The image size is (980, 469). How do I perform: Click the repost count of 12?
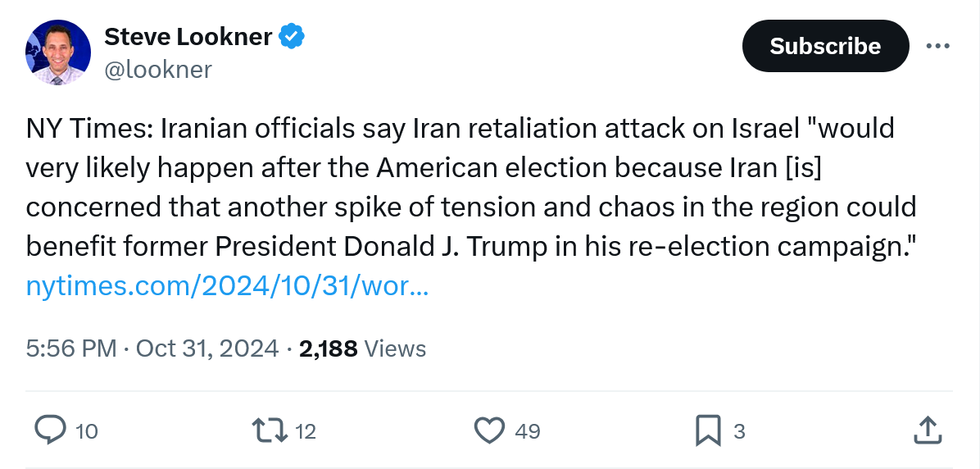[305, 430]
